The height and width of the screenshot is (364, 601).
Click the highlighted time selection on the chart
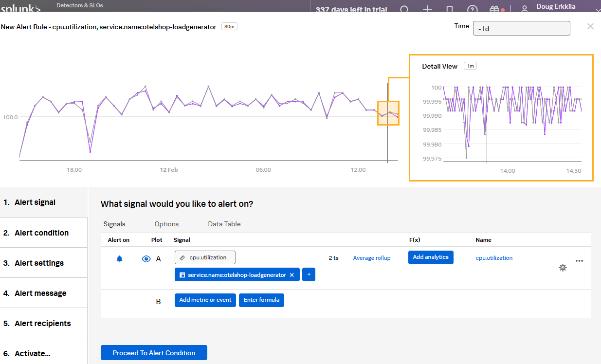tap(388, 113)
